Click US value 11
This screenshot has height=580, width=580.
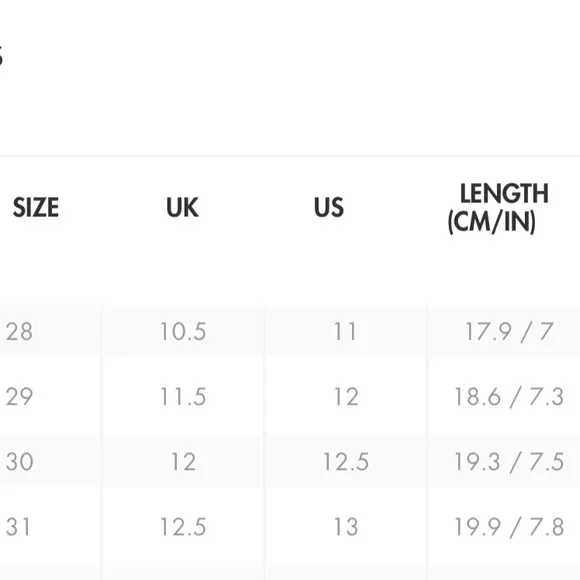(x=345, y=331)
